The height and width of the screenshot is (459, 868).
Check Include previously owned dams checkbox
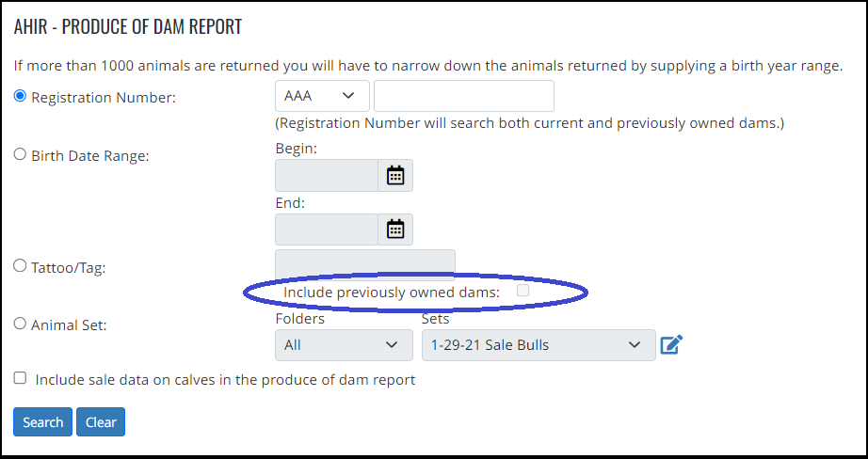pos(523,291)
